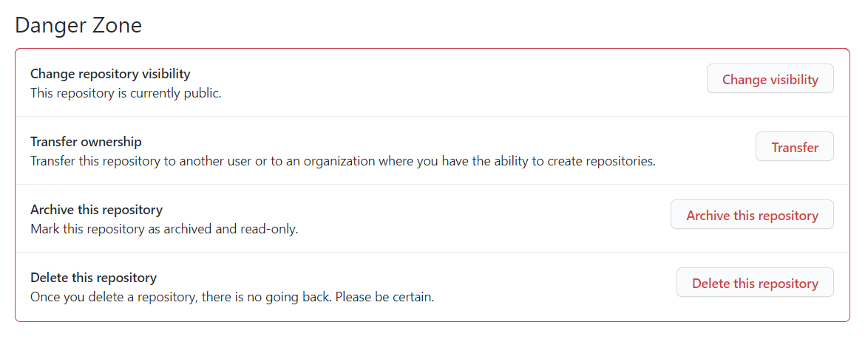Click the bold Change repository visibility title
The width and height of the screenshot is (868, 339).
110,74
